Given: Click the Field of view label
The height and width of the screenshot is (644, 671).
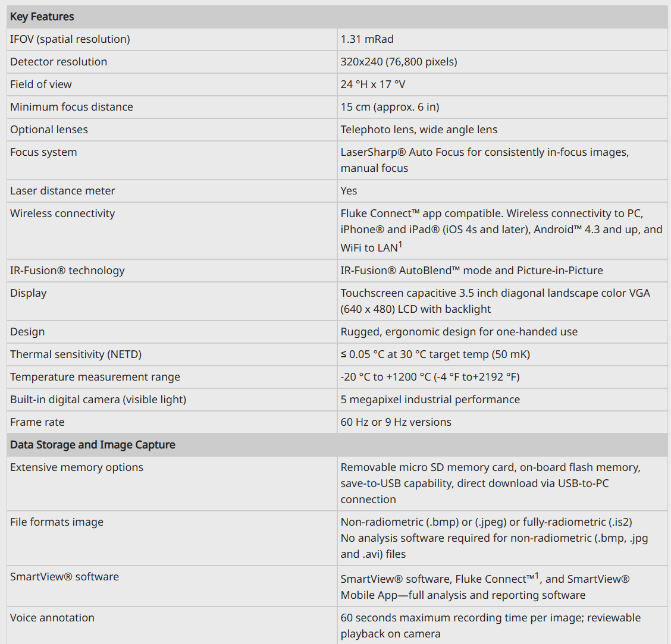Looking at the screenshot, I should (40, 84).
